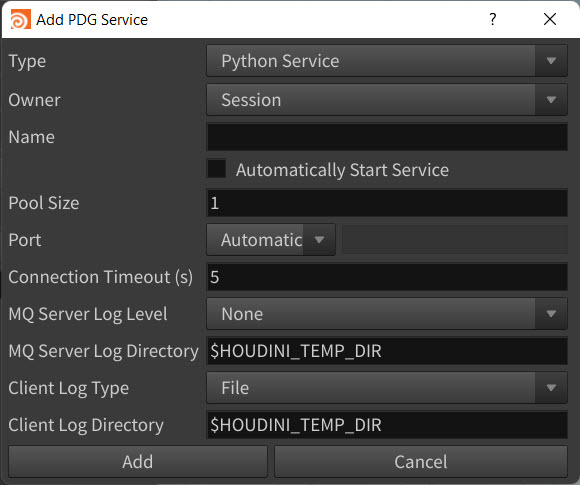This screenshot has height=485, width=580.
Task: Click the disabled port number field
Action: [x=455, y=240]
